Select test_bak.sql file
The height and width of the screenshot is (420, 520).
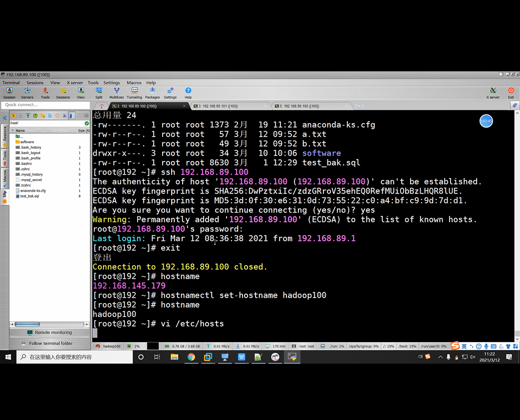27,196
